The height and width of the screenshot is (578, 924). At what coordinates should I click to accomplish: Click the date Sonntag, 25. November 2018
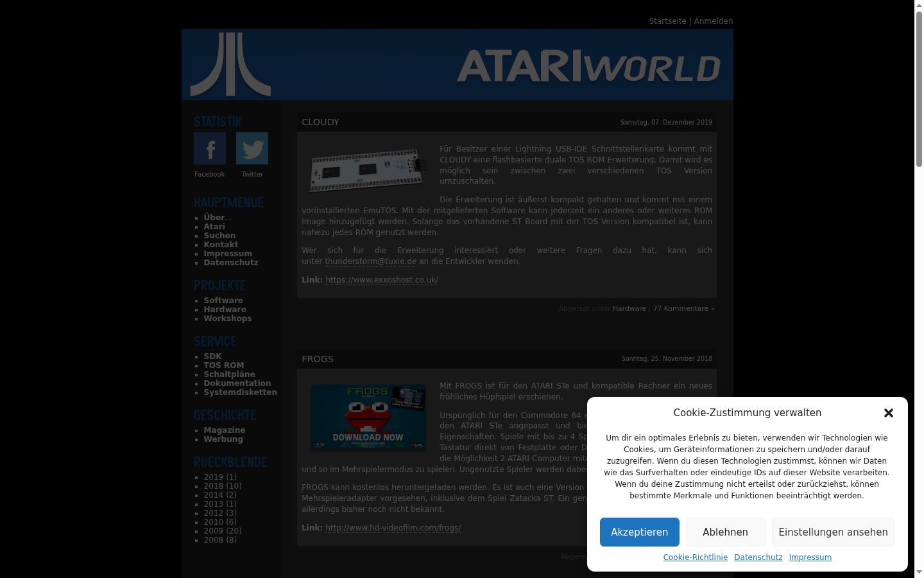667,359
